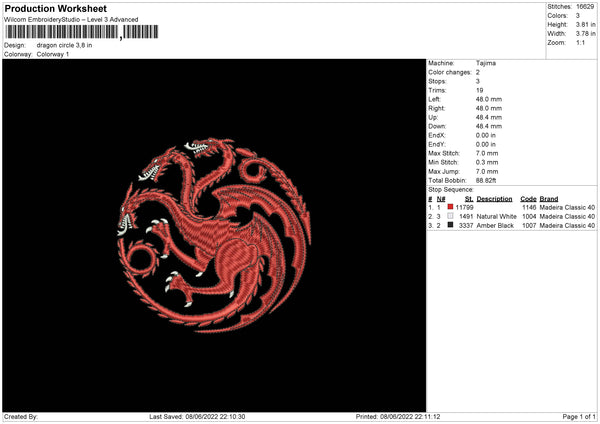
Task: Click the 'EndY:' label
Action: pos(437,144)
